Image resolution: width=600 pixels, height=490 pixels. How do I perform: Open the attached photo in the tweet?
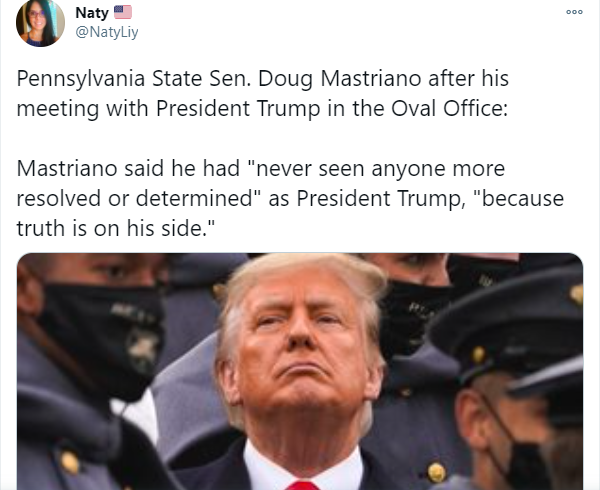[300, 371]
